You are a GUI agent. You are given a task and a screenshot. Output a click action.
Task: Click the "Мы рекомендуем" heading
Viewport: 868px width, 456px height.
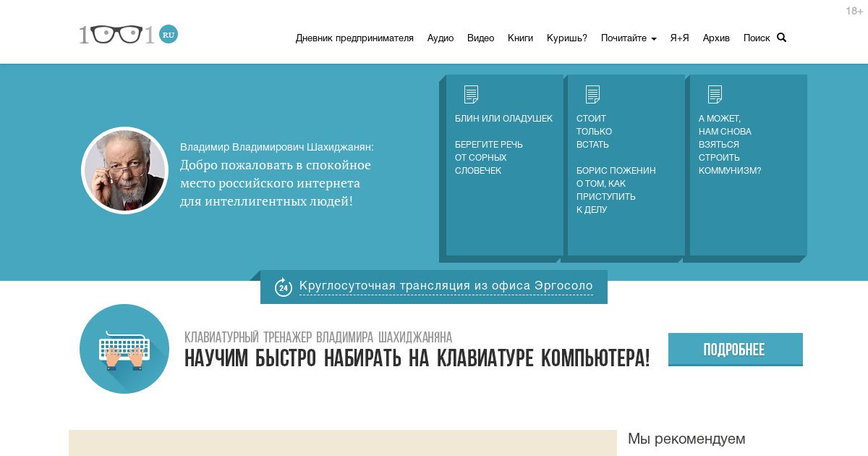[686, 439]
